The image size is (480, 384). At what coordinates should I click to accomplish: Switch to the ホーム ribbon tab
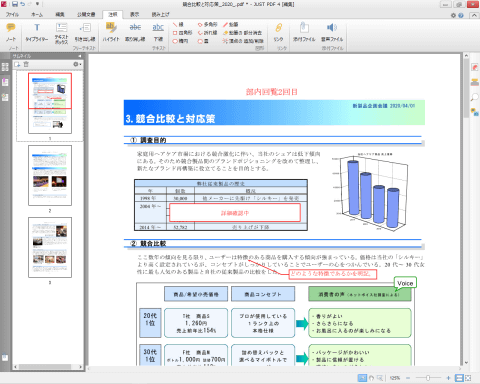coord(37,14)
